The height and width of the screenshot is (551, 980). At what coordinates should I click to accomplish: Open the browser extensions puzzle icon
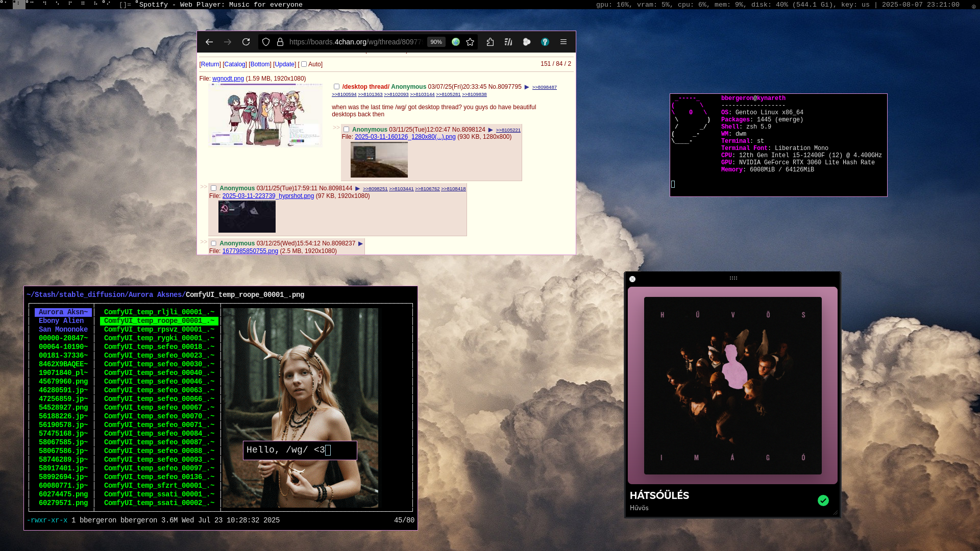490,42
